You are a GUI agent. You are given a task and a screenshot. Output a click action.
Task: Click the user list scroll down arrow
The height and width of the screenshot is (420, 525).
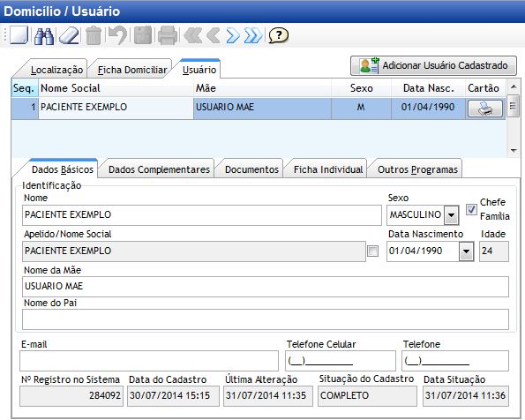(514, 150)
